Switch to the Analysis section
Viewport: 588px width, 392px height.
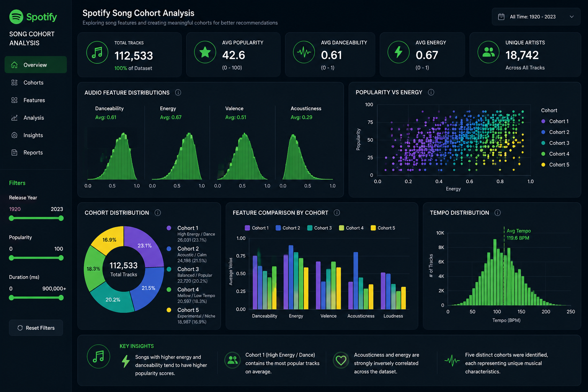tap(36, 118)
